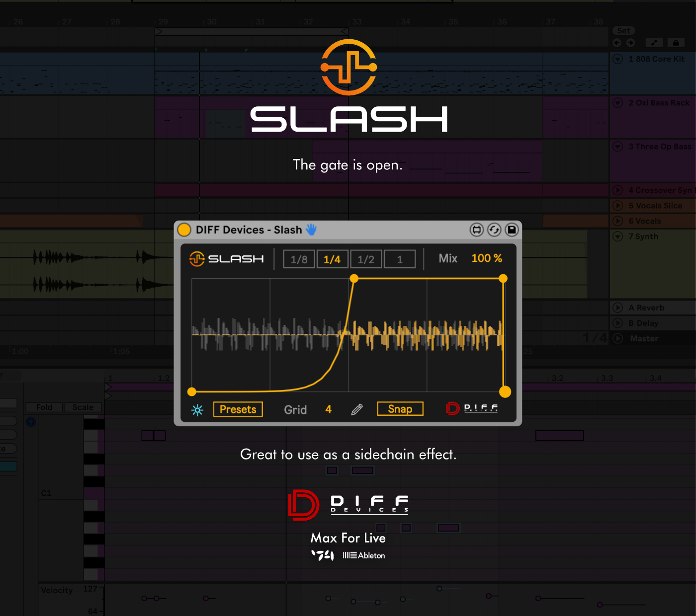Click the small Slash logo inside the device
Screen dimensions: 696x616
pos(227,259)
